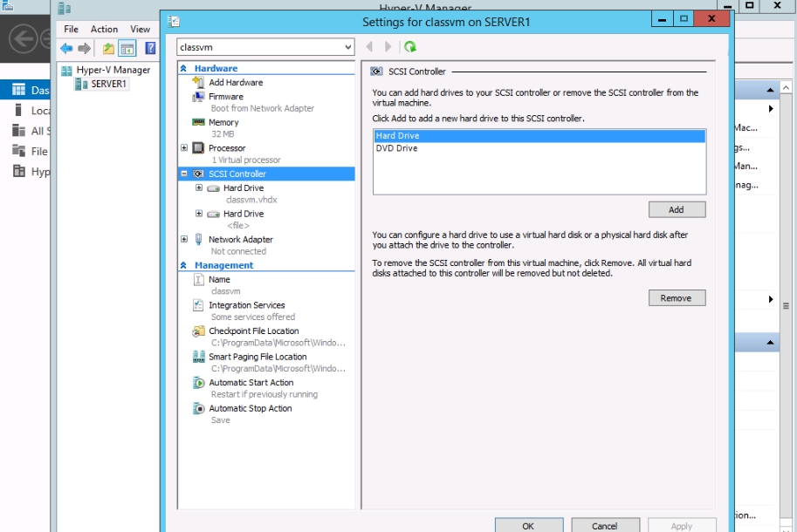Click the Smart Paging File Location icon
The height and width of the screenshot is (532, 797).
click(199, 357)
